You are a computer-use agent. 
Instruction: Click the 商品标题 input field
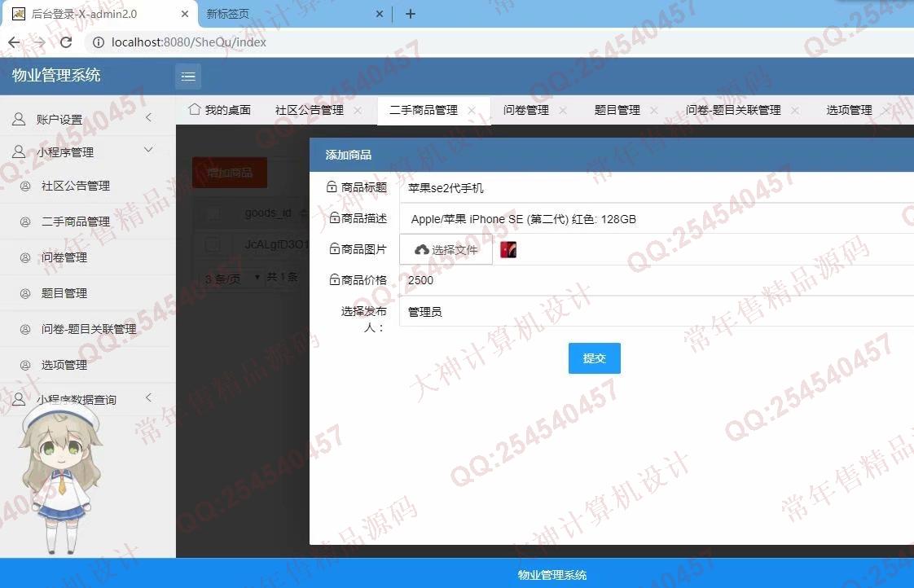click(x=657, y=187)
